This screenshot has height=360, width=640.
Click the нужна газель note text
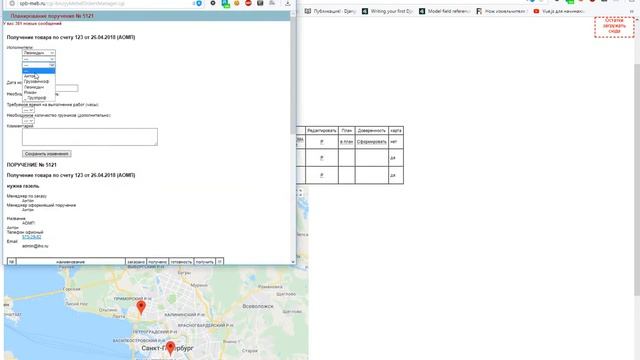pos(23,186)
